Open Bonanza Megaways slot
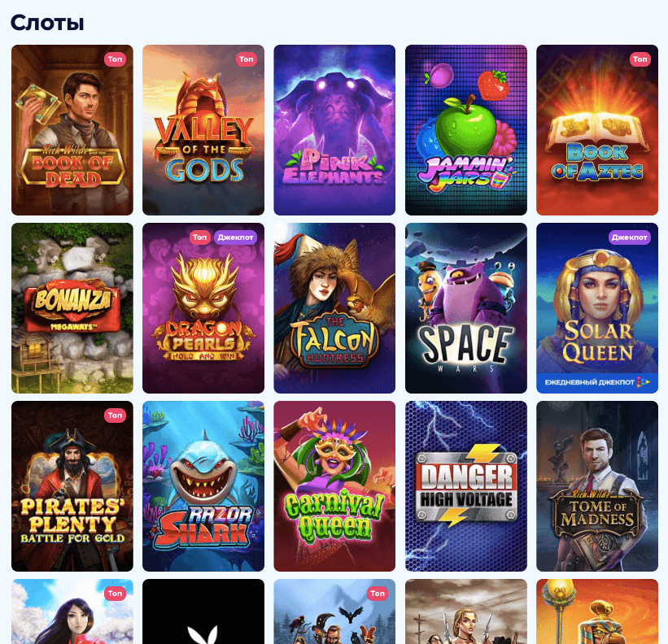668x644 pixels. pos(72,308)
